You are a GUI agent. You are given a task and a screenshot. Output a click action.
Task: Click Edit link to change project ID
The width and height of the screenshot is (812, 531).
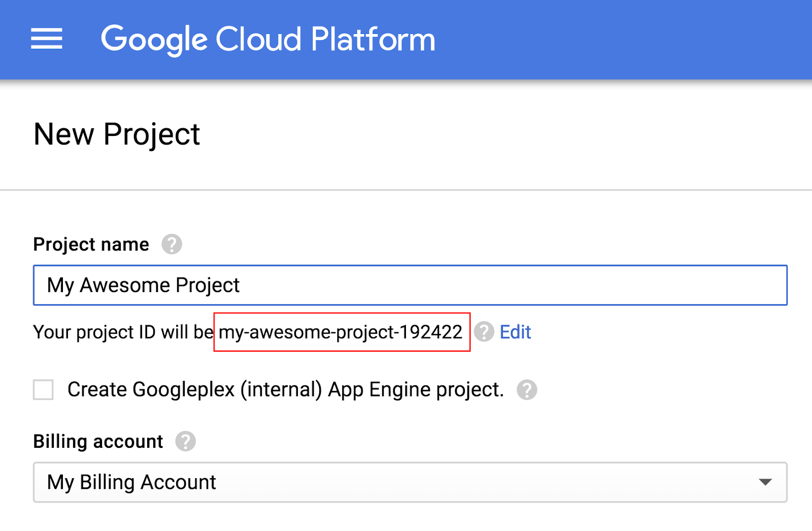[515, 332]
